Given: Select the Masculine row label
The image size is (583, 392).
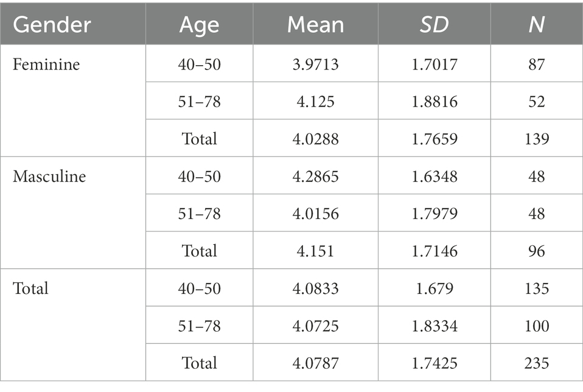Looking at the screenshot, I should tap(49, 177).
